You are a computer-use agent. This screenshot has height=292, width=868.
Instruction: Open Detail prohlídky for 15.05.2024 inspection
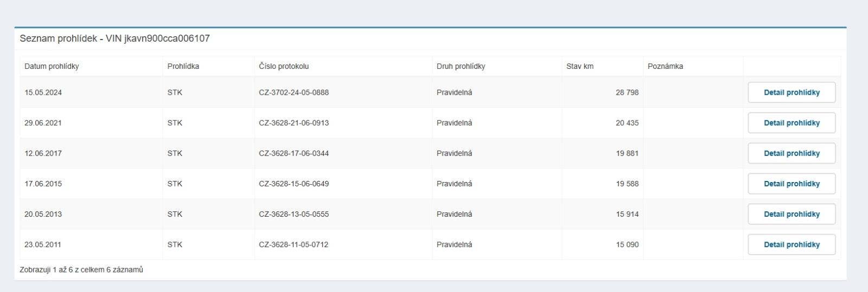coord(792,93)
